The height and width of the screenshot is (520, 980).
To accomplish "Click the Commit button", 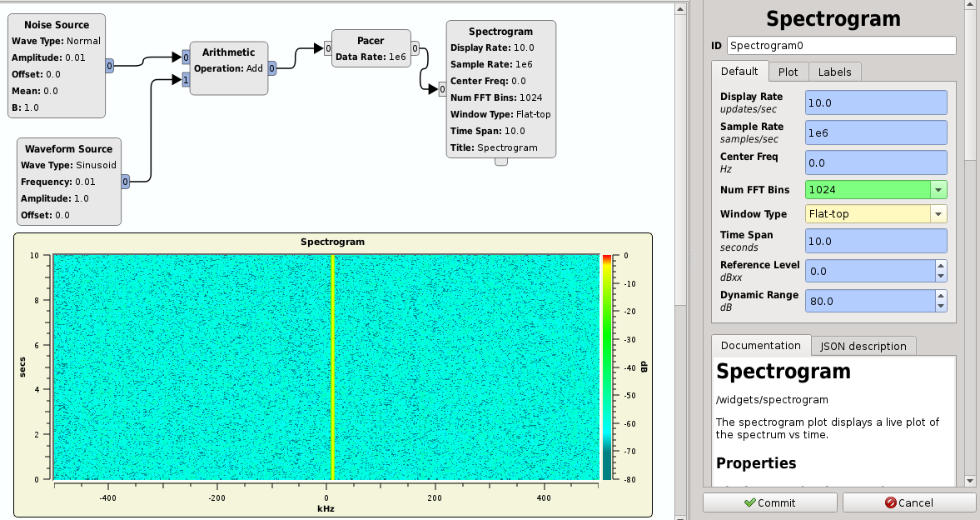I will click(769, 502).
